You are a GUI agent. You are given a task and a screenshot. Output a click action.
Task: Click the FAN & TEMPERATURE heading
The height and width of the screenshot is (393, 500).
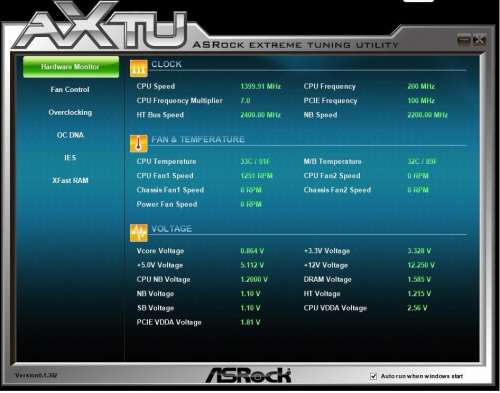pyautogui.click(x=198, y=140)
